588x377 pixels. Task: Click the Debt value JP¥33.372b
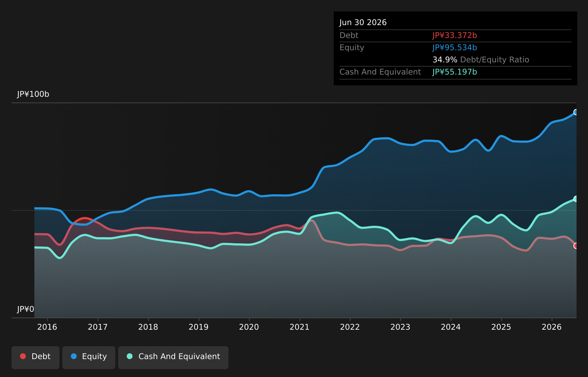click(x=455, y=35)
